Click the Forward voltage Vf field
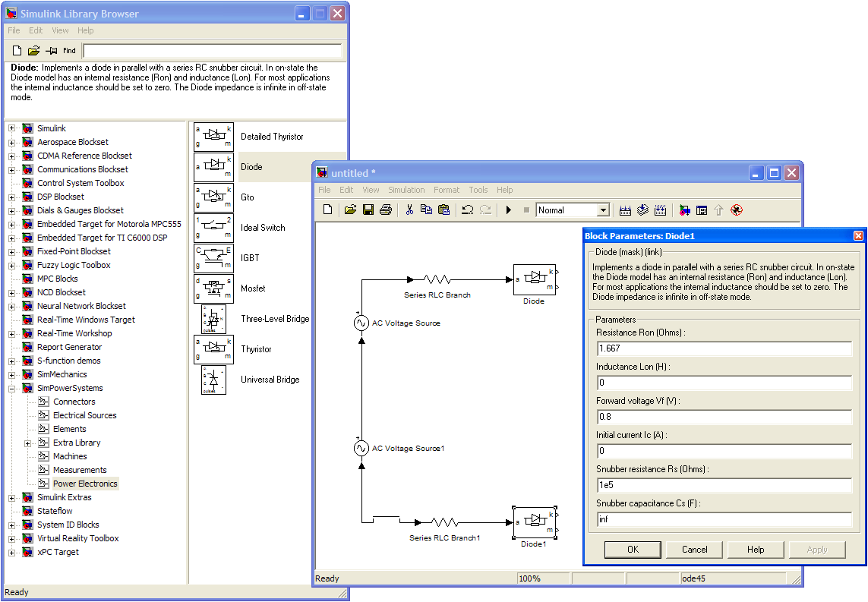The width and height of the screenshot is (868, 602). 724,418
